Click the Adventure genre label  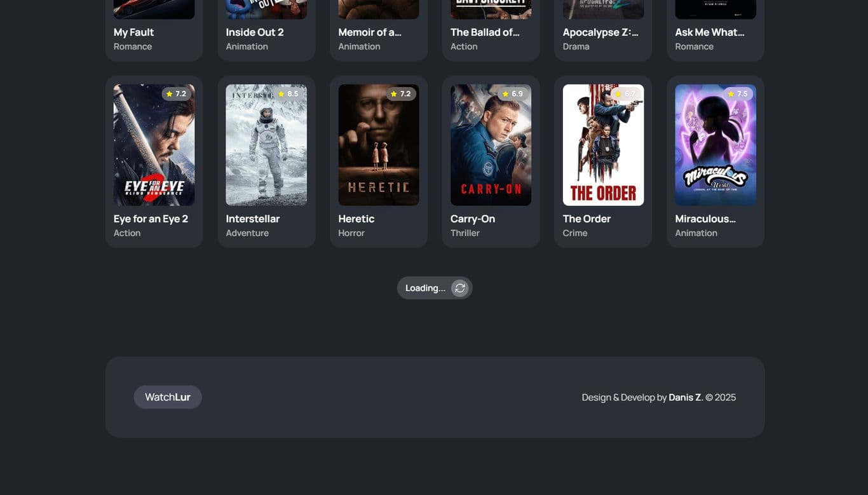point(247,233)
